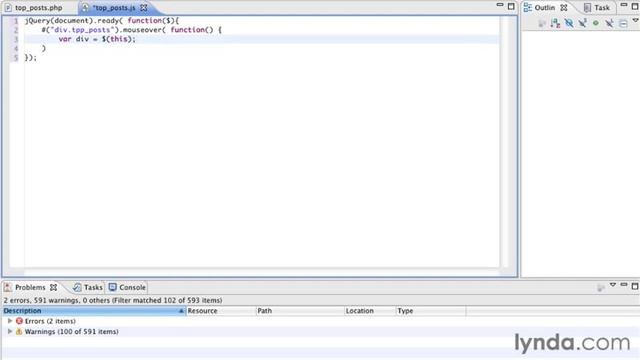Screen dimensions: 640x360
Task: Click the editor horizontal scrollbar
Action: click(x=261, y=272)
